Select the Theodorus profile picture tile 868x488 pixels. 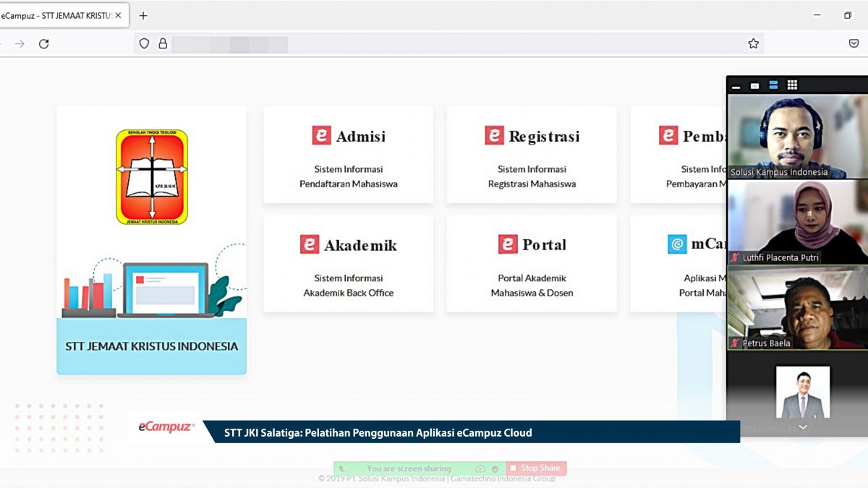803,392
